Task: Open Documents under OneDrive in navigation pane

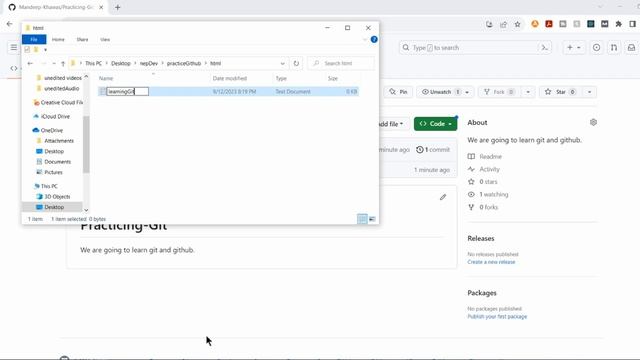Action: (54, 162)
